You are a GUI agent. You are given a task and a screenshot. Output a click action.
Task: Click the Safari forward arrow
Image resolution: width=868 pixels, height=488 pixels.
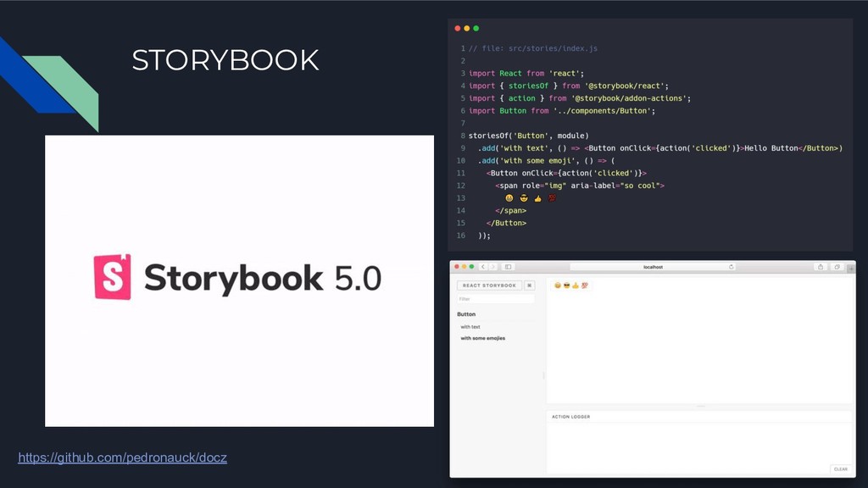[492, 267]
